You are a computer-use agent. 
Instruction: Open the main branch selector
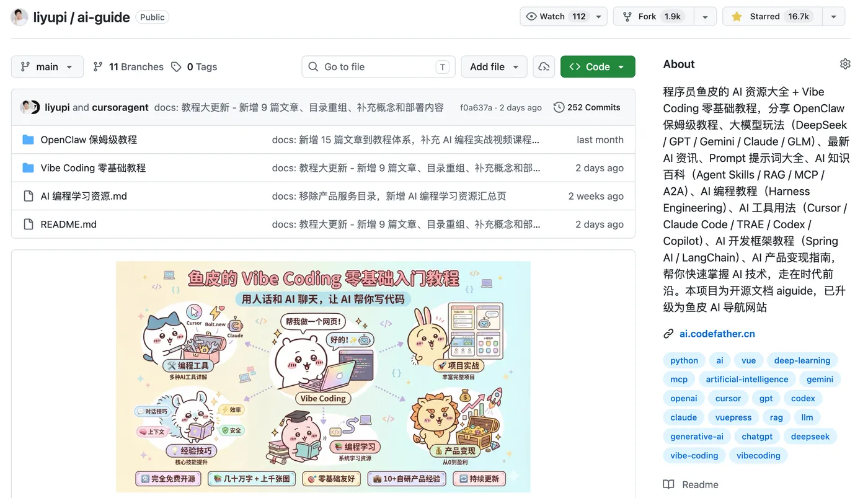coord(47,67)
